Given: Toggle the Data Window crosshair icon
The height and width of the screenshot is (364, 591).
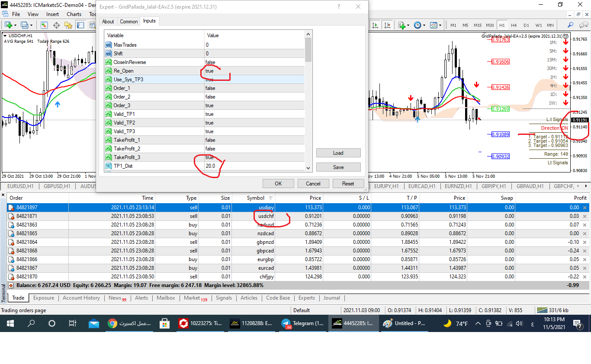Looking at the screenshot, I should 56,25.
